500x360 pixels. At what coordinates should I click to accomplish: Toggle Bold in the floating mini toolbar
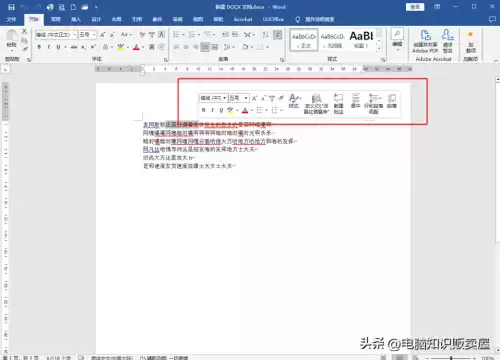tap(204, 110)
